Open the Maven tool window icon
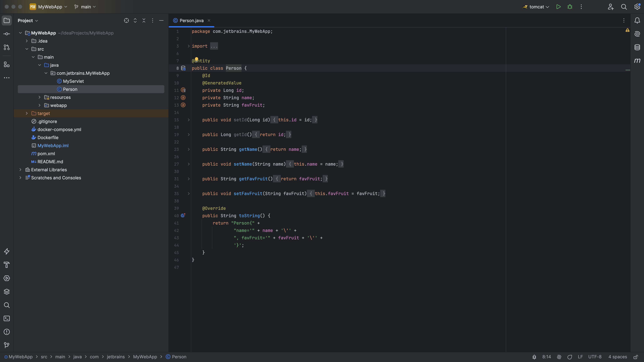The width and height of the screenshot is (644, 362). 637,61
